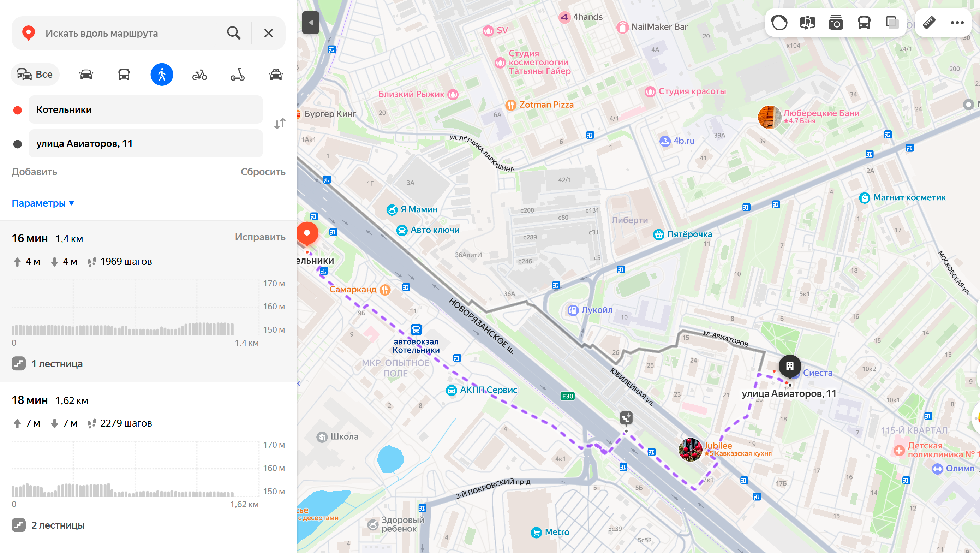The height and width of the screenshot is (553, 980).
Task: Select the ruler measurement tool
Action: click(929, 23)
